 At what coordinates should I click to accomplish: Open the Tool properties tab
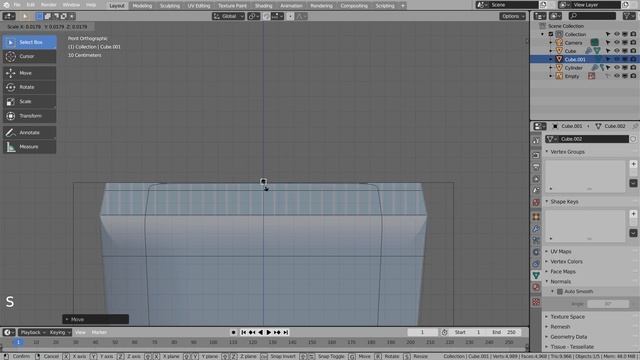536,140
